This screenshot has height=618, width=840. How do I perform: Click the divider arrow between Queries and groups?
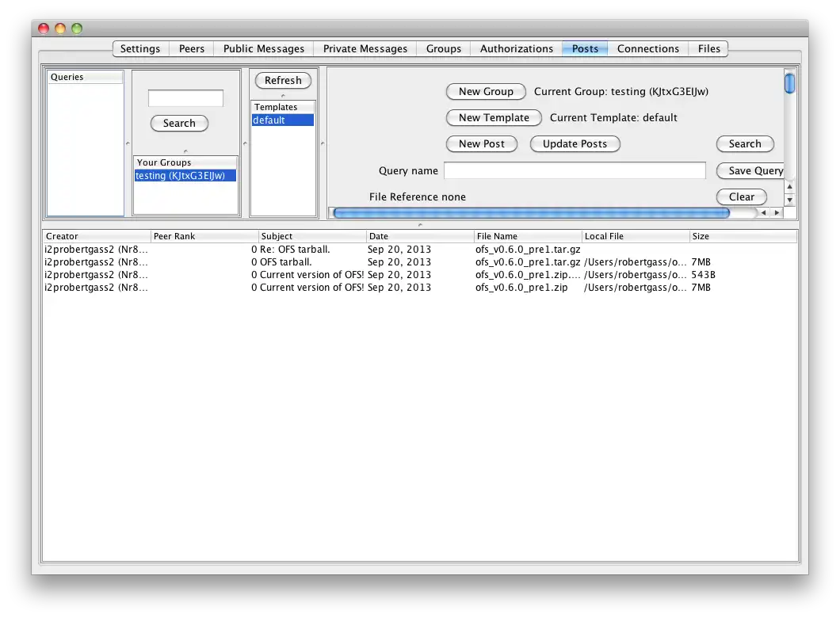pyautogui.click(x=128, y=143)
